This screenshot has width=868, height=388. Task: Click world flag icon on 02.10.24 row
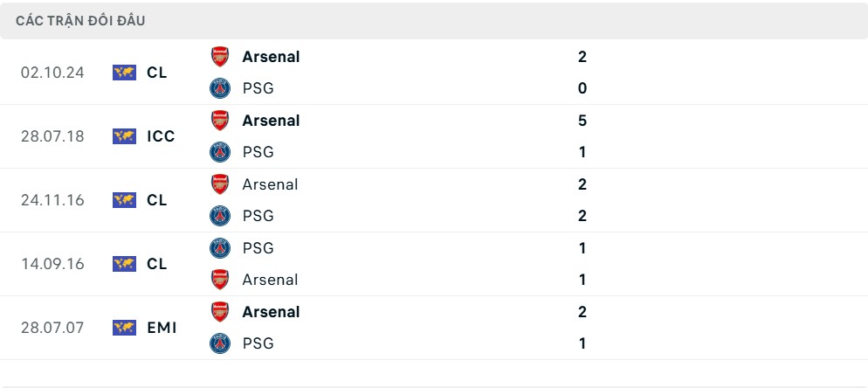tap(124, 73)
